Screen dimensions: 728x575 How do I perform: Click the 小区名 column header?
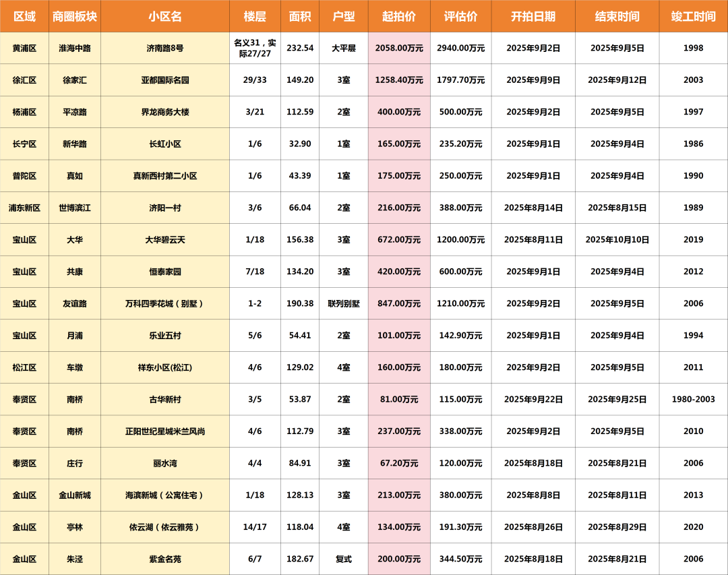point(165,16)
